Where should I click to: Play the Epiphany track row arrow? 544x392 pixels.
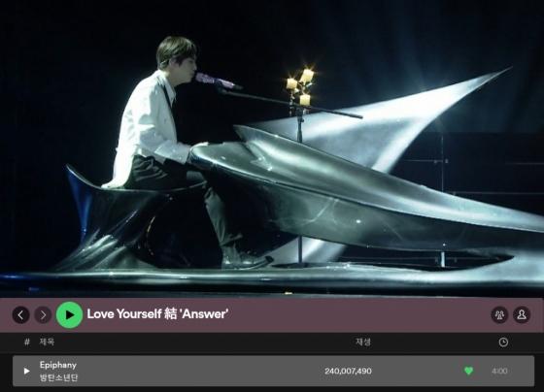pos(27,372)
